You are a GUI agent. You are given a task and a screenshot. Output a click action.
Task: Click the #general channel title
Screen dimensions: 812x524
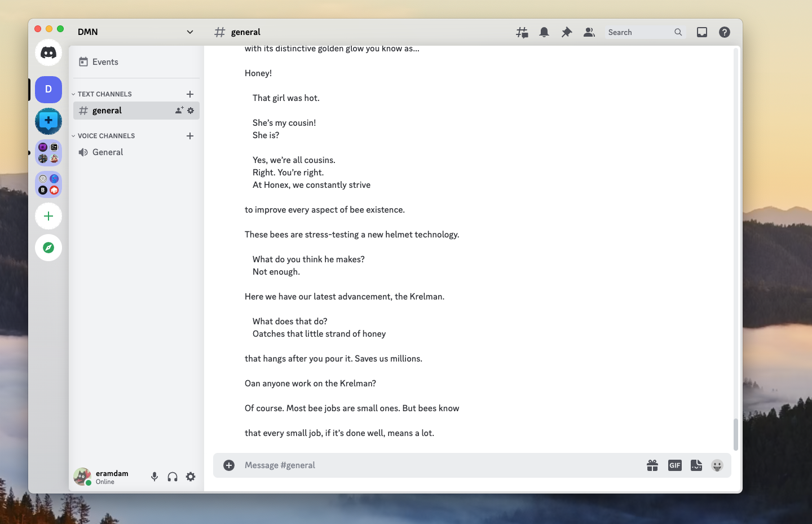pos(246,32)
